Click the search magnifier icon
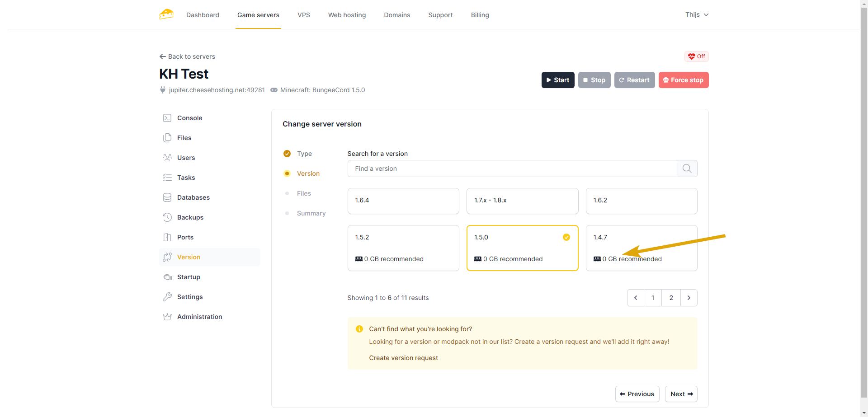This screenshot has width=868, height=417. [687, 169]
